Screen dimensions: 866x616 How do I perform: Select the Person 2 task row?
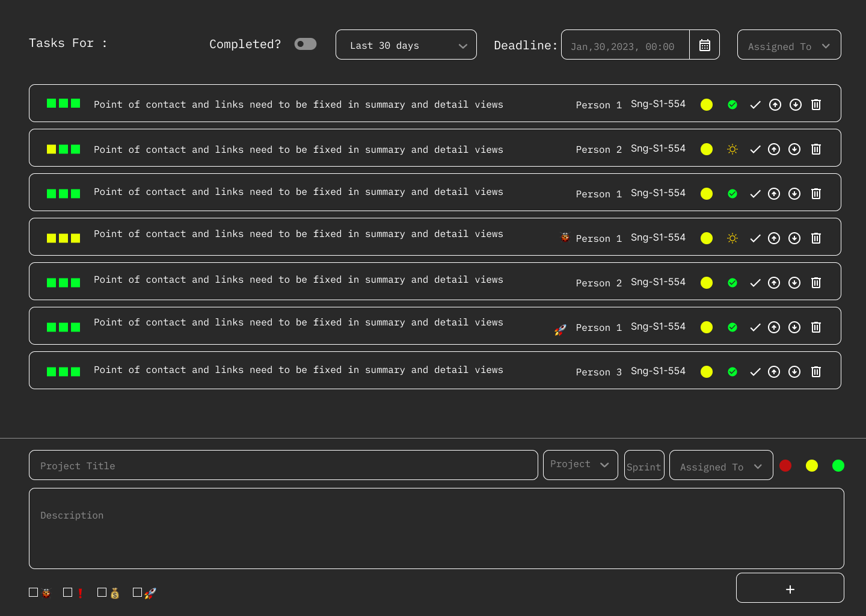coord(301,147)
